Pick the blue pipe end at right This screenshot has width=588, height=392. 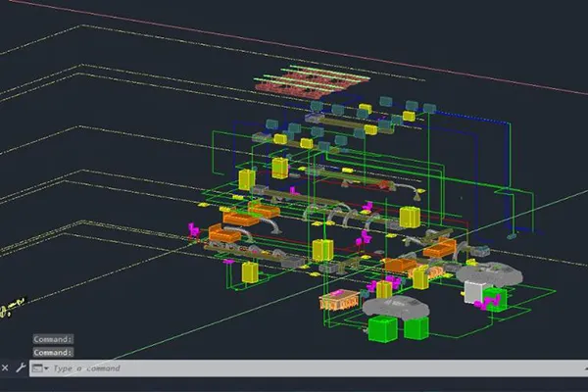click(512, 237)
